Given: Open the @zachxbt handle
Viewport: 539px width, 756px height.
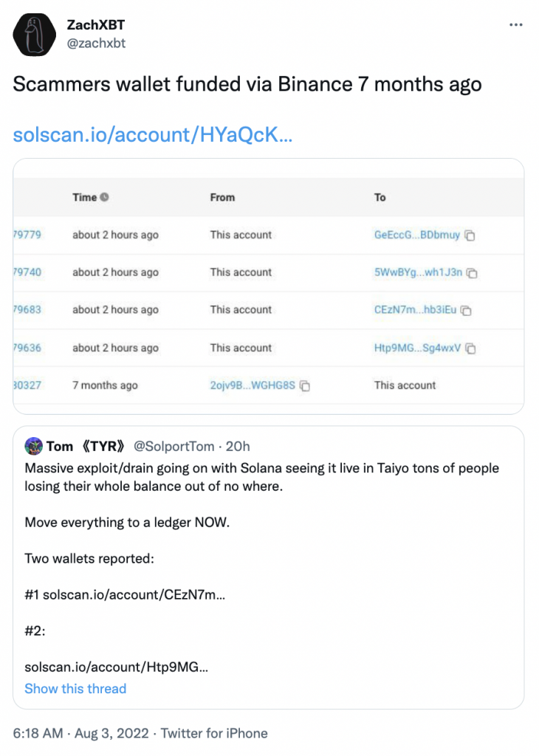Looking at the screenshot, I should [96, 44].
